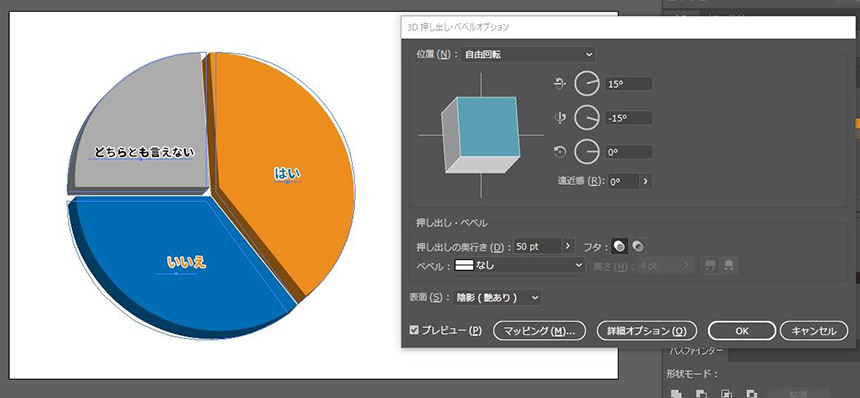Select the hollow cap icon

click(x=637, y=247)
